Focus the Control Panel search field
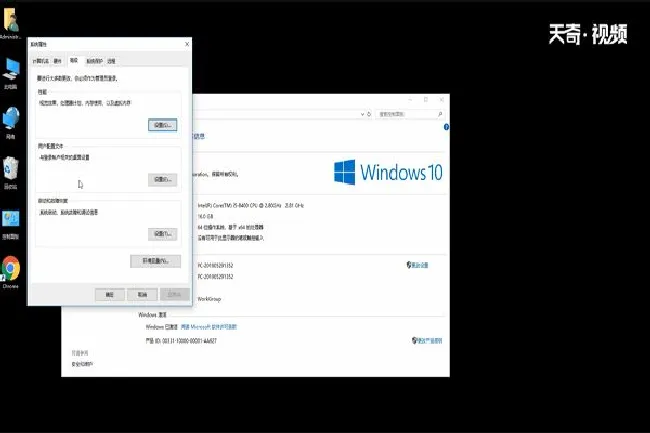The width and height of the screenshot is (650, 433). [x=409, y=114]
